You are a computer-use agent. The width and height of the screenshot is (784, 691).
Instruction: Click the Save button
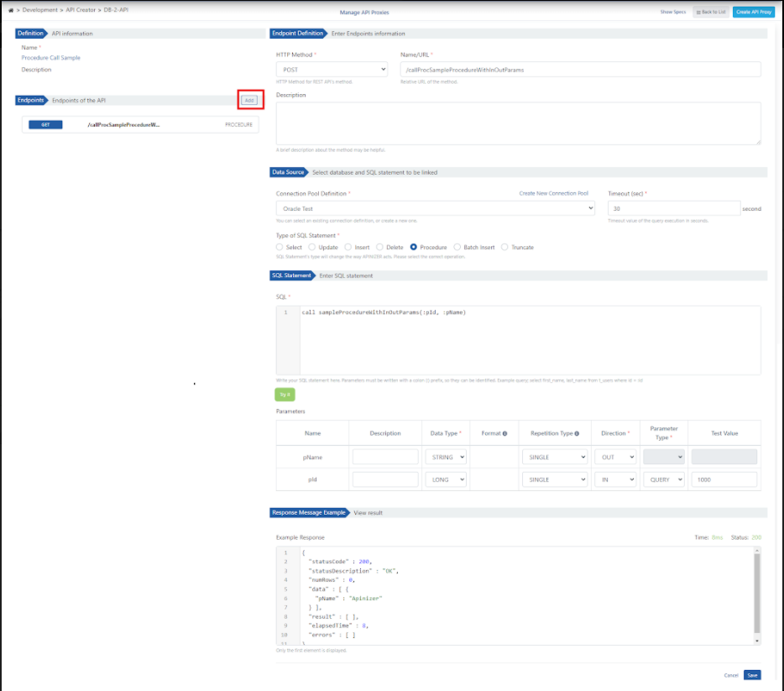pyautogui.click(x=752, y=675)
